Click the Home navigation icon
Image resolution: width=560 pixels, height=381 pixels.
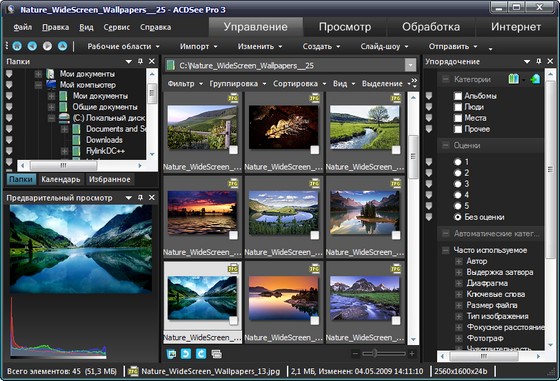(17, 46)
